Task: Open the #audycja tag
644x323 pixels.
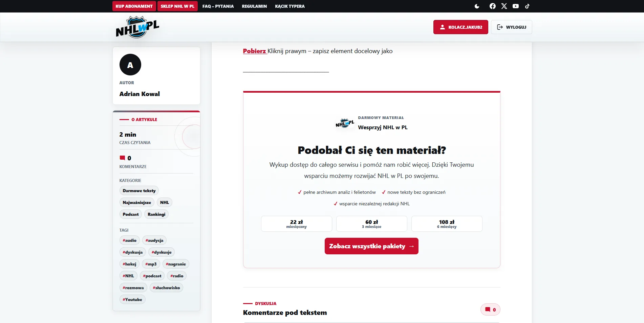Action: pyautogui.click(x=154, y=240)
